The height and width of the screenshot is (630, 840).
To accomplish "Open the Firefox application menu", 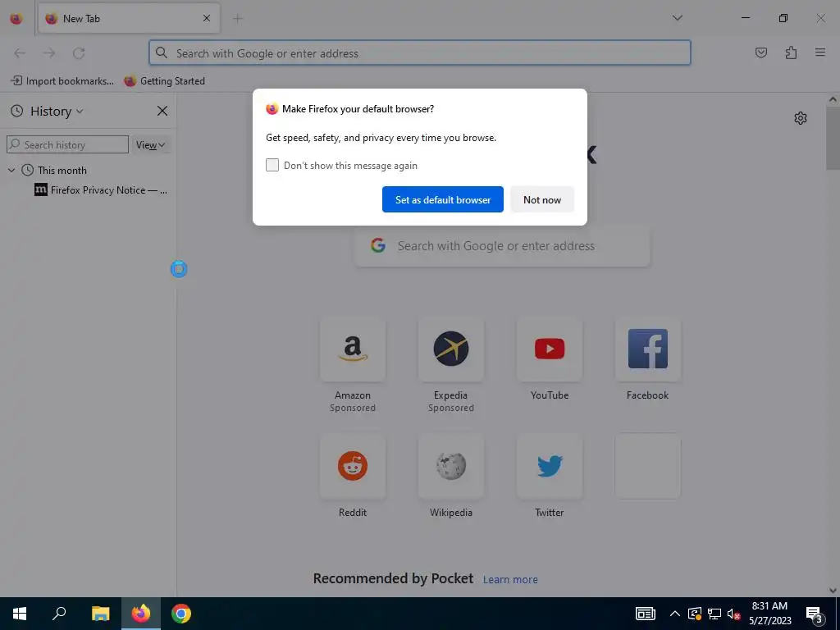I will click(x=819, y=52).
